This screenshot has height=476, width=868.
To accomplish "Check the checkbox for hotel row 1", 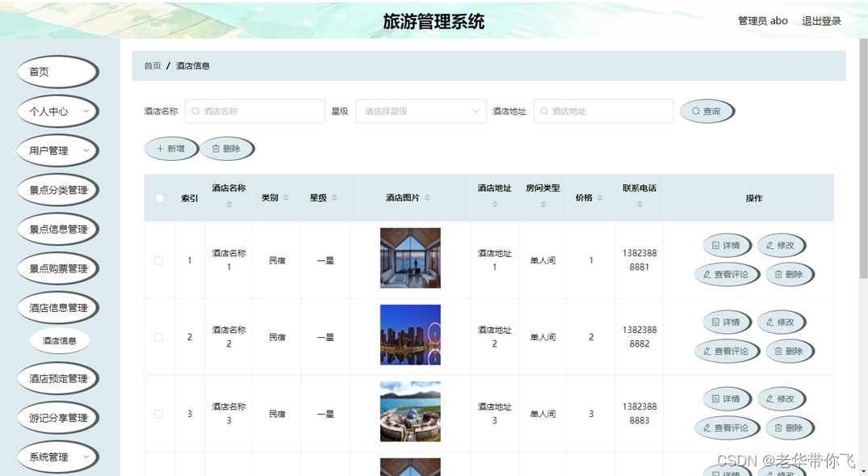I will click(159, 259).
